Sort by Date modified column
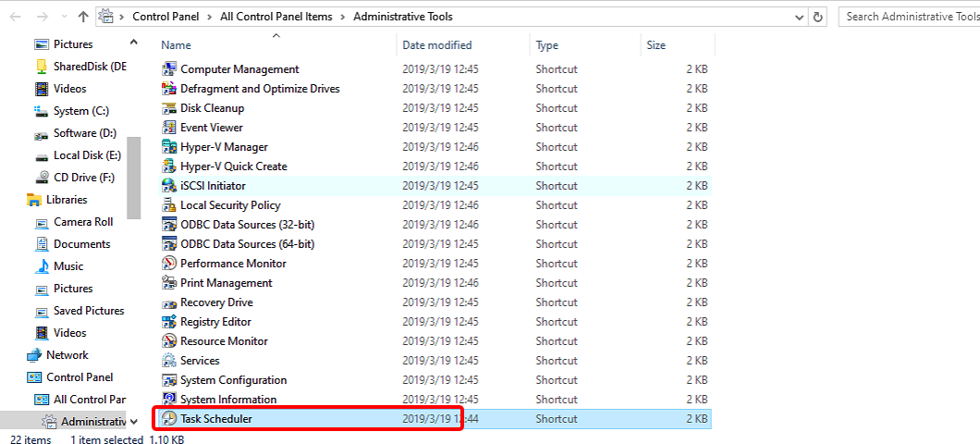980x444 pixels. (436, 45)
